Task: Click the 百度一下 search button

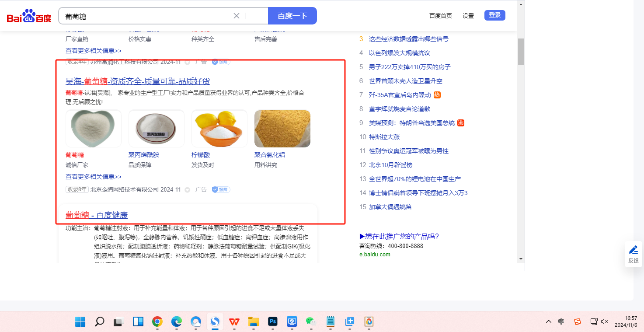Action: pos(292,16)
